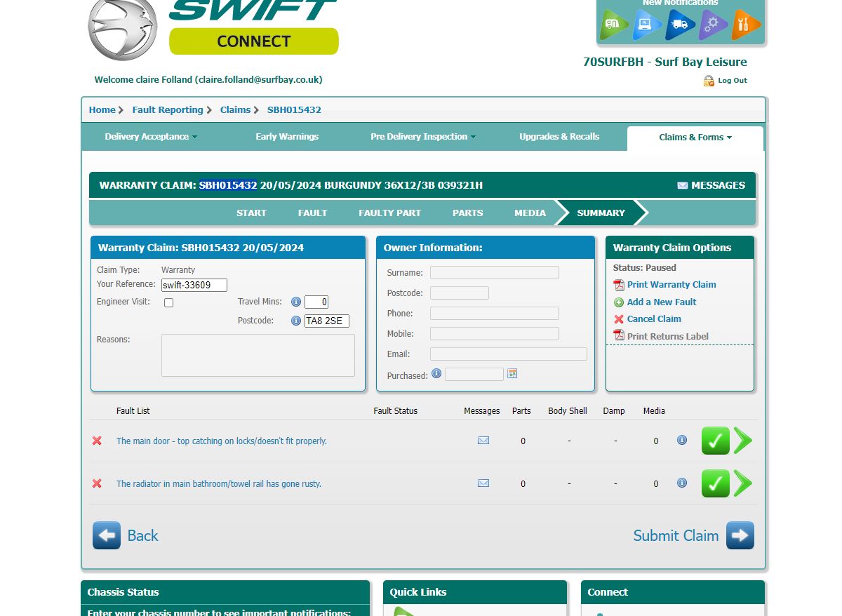842x616 pixels.
Task: Expand the Delivery Acceptance menu
Action: pos(151,137)
